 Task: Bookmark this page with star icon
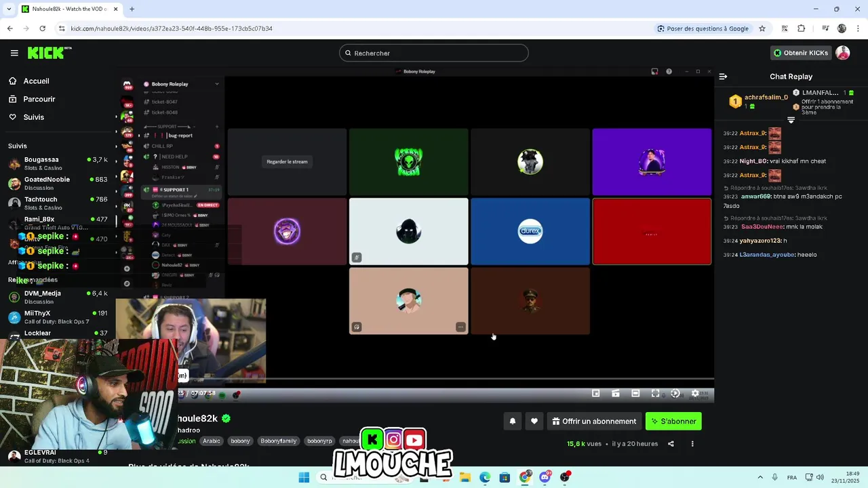click(x=762, y=28)
